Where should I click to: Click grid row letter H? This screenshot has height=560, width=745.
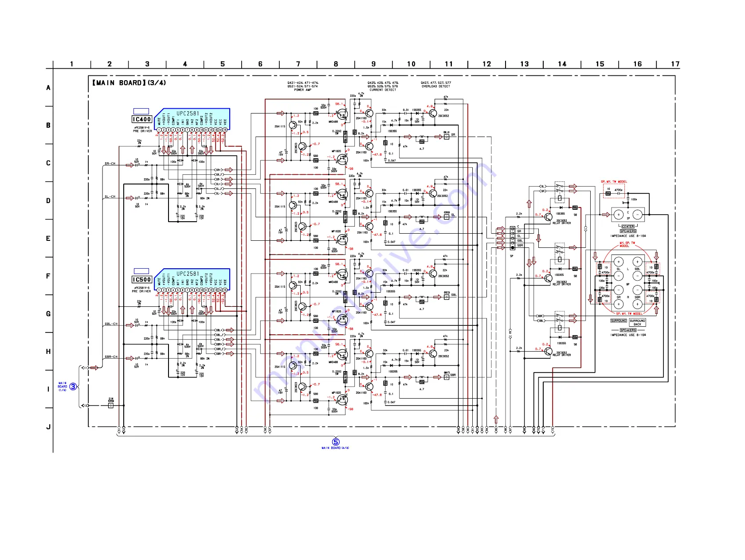click(48, 352)
